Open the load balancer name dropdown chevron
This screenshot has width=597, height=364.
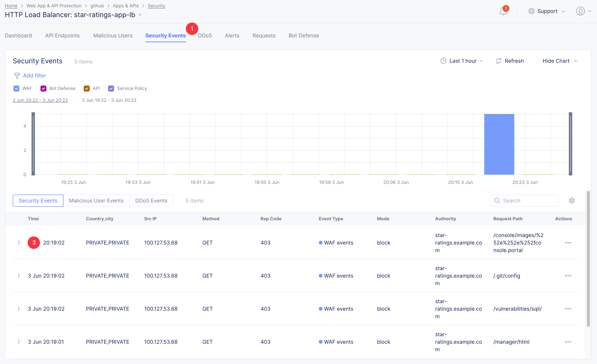140,15
